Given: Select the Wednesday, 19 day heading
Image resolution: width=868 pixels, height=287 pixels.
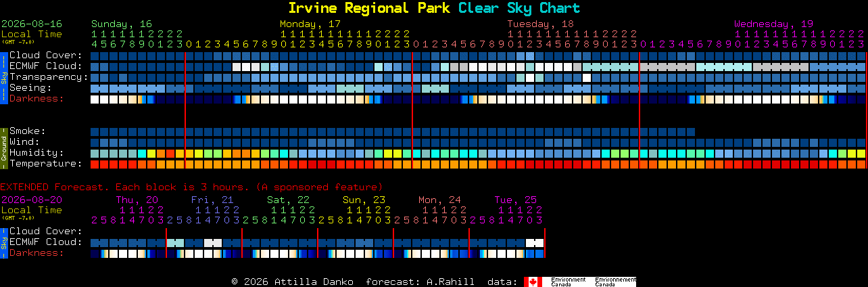Looking at the screenshot, I should [x=774, y=24].
